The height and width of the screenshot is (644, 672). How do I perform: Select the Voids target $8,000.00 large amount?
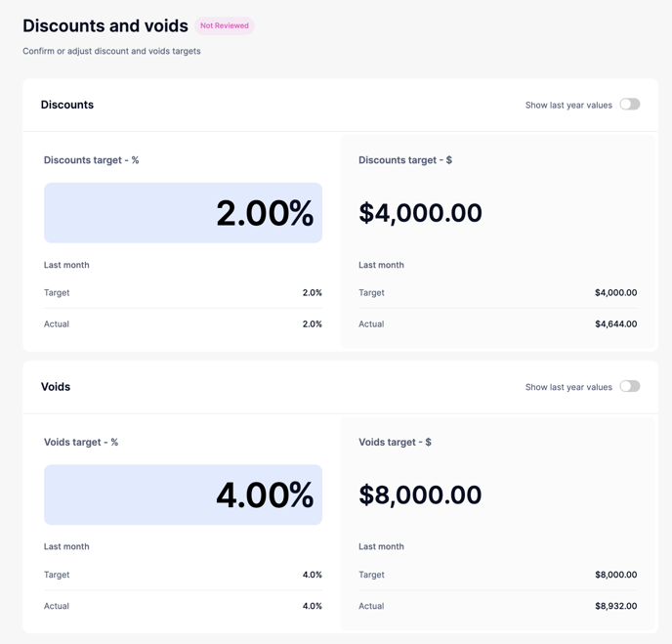coord(420,494)
